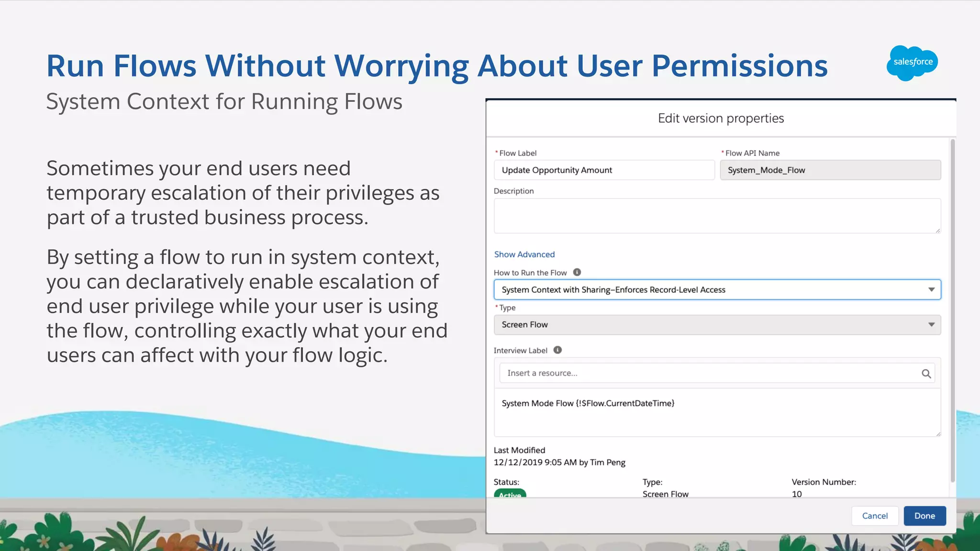Click the info icon beside Interview Label

[x=557, y=350]
